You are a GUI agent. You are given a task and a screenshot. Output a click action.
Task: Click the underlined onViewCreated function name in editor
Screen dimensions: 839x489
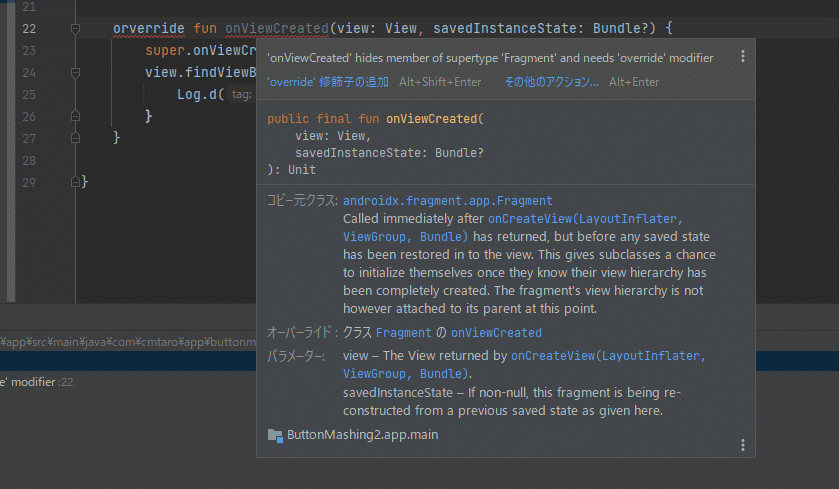277,28
